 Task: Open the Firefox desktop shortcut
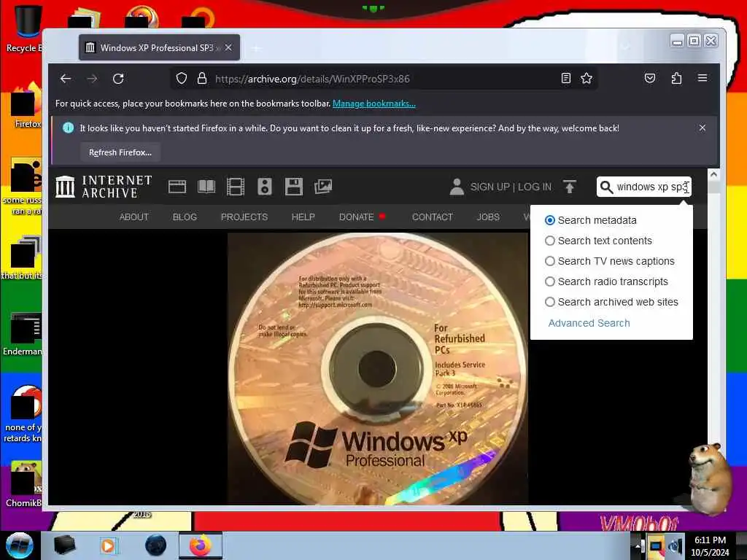(x=26, y=106)
